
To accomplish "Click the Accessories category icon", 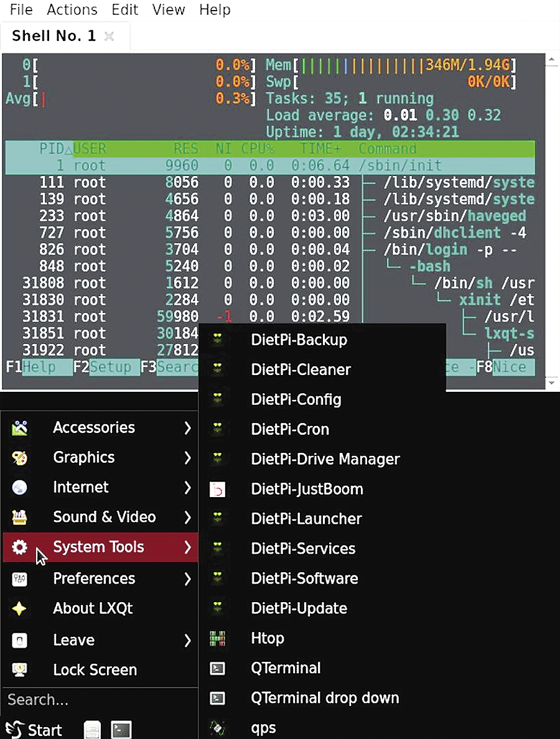I will [19, 427].
